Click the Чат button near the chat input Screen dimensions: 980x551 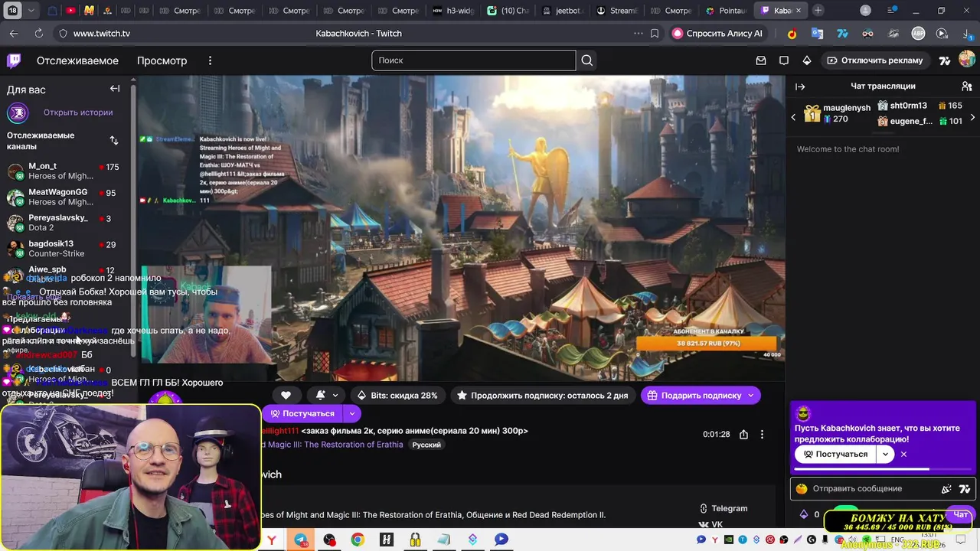960,515
